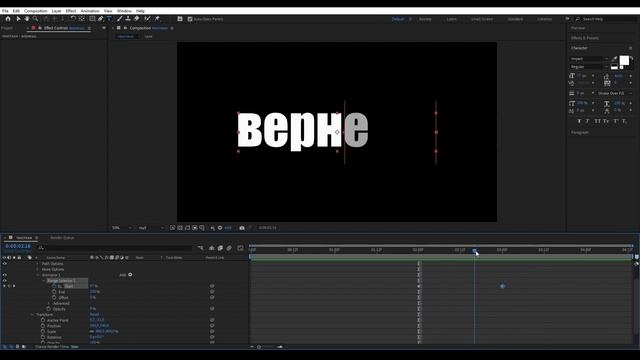Viewport: 640px width, 360px height.
Task: Select the Roto Brush tool
Action: [147, 19]
